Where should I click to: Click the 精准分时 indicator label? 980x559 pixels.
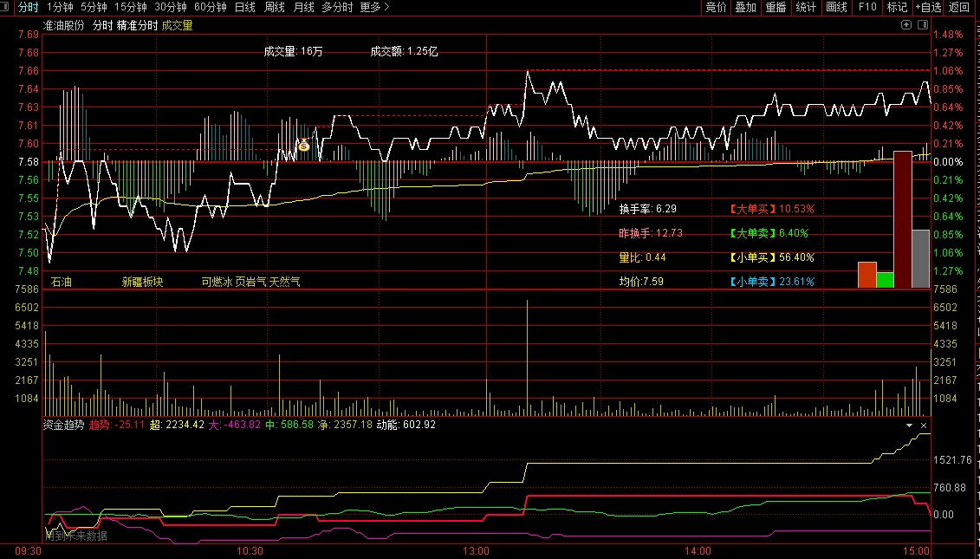coord(138,26)
